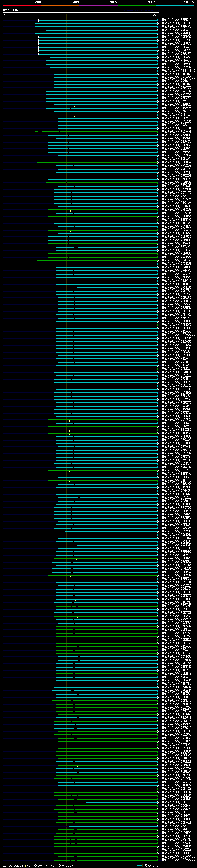This screenshot has height=868, width=197.
Task: Click label UniRef100_Q84J55
Action: click(177, 260)
